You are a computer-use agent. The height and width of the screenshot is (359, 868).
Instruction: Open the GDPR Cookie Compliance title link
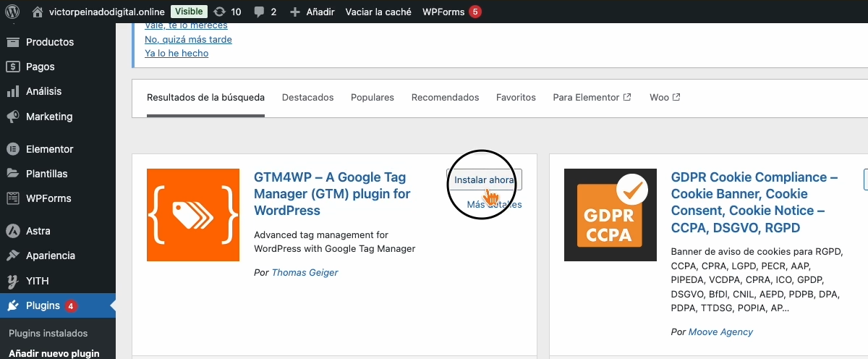tap(754, 203)
